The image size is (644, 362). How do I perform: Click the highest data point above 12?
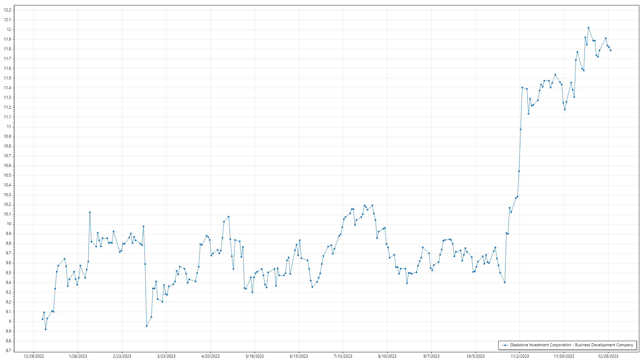coord(588,28)
